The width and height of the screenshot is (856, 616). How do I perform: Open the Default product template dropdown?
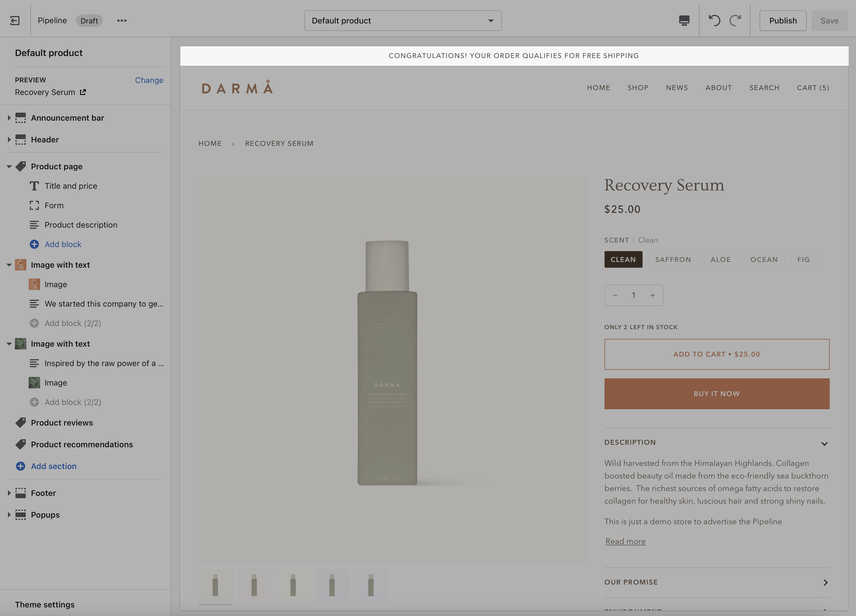coord(403,20)
